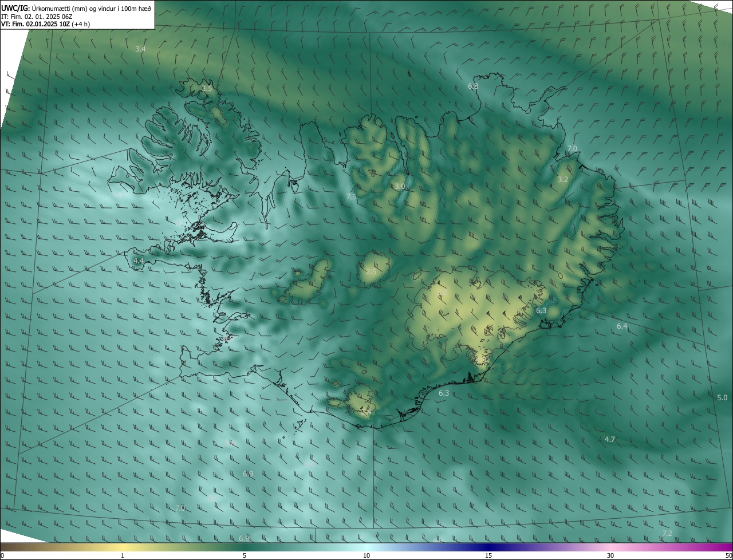
Task: Click the 5 tick on the colour scale
Action: pyautogui.click(x=245, y=556)
